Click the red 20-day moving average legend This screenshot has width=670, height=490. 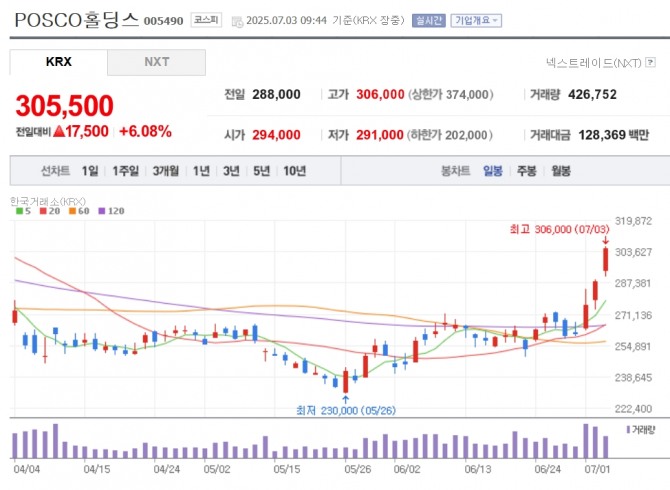click(50, 211)
